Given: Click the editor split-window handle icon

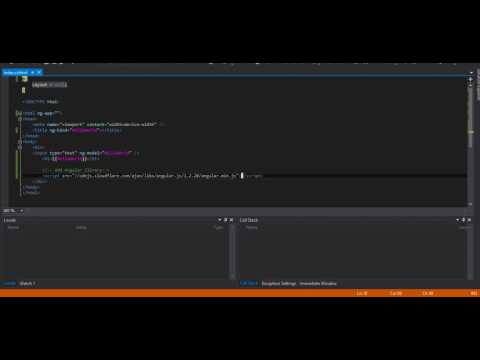Looking at the screenshot, I should [x=470, y=80].
